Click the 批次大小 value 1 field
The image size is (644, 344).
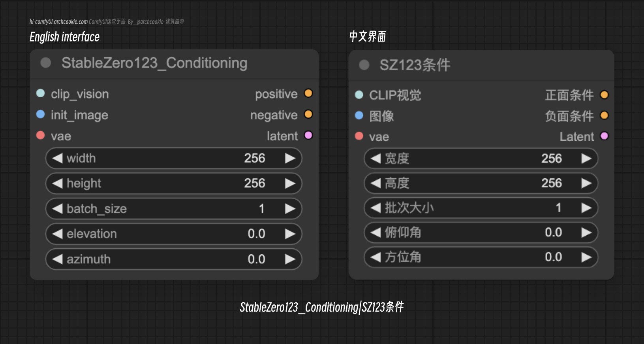(x=481, y=208)
